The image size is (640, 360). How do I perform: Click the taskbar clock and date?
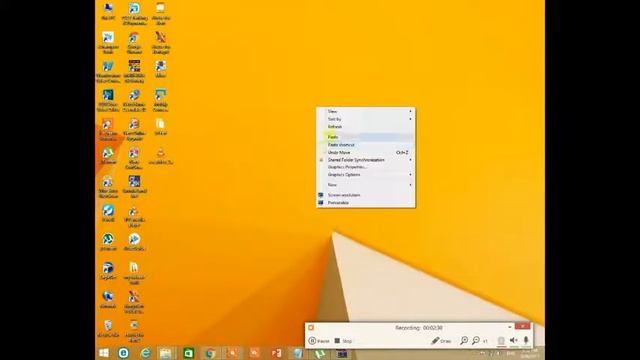point(529,353)
